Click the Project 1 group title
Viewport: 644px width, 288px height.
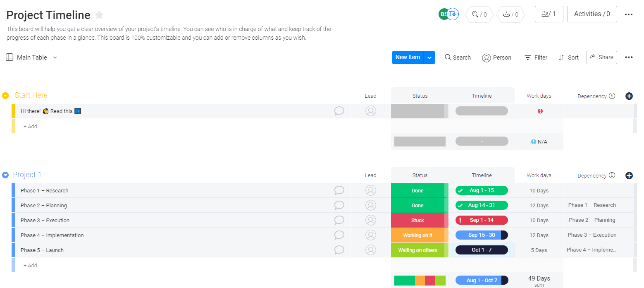tap(27, 175)
